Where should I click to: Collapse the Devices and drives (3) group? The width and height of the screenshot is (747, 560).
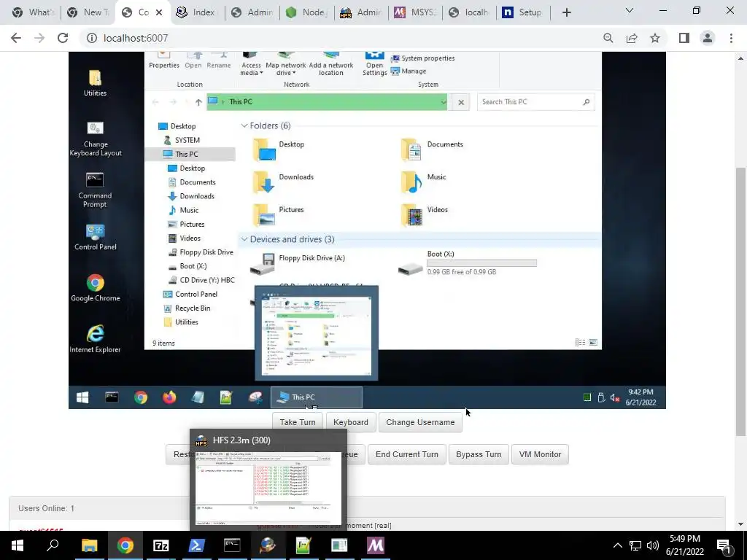coord(244,239)
